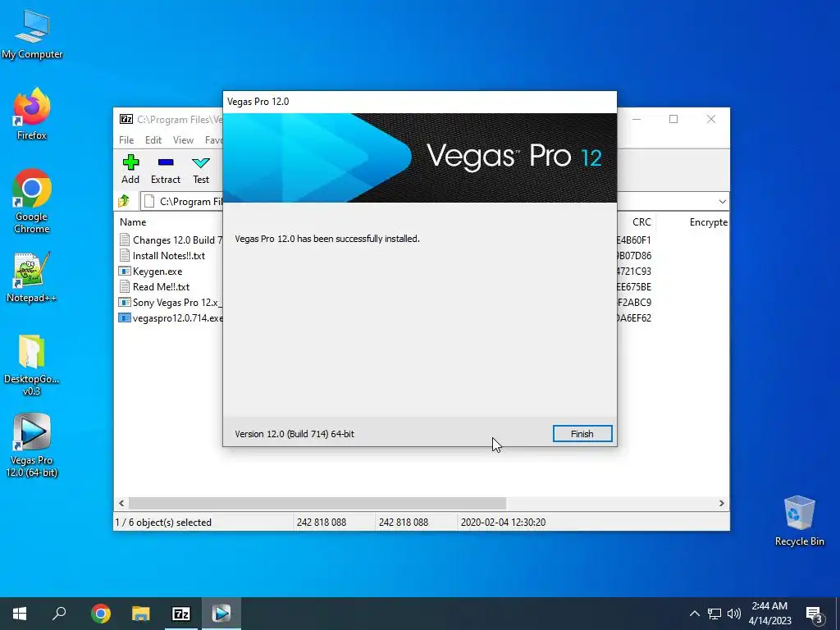The height and width of the screenshot is (630, 840).
Task: Click the 7-Zip horizontal scrollbar thumb
Action: pyautogui.click(x=317, y=503)
